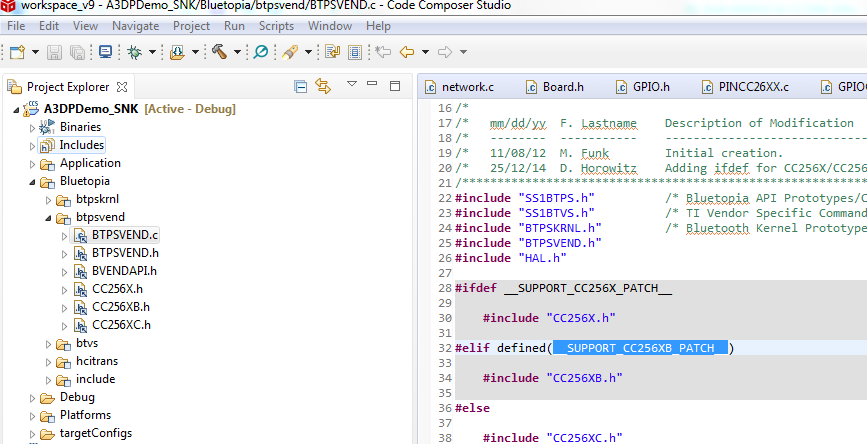The image size is (867, 444).
Task: Open the Edit menu
Action: click(x=49, y=26)
